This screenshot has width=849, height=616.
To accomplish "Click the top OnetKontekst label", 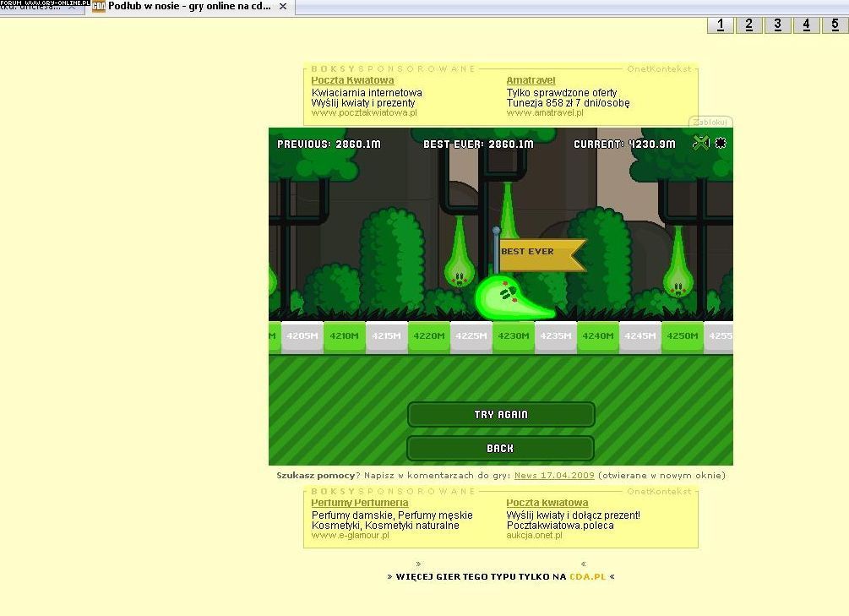I will point(659,68).
